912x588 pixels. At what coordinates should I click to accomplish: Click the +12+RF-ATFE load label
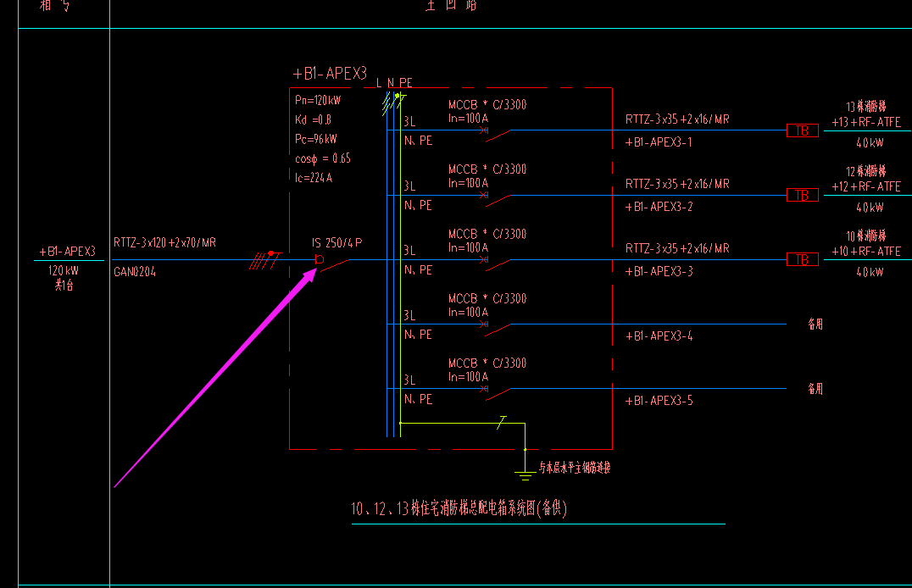866,186
